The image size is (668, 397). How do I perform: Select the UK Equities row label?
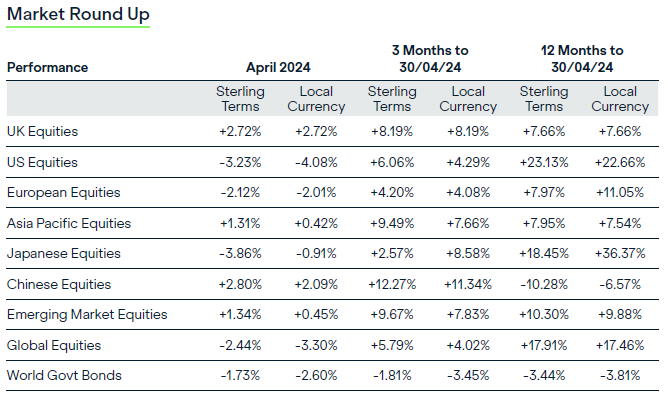(42, 132)
